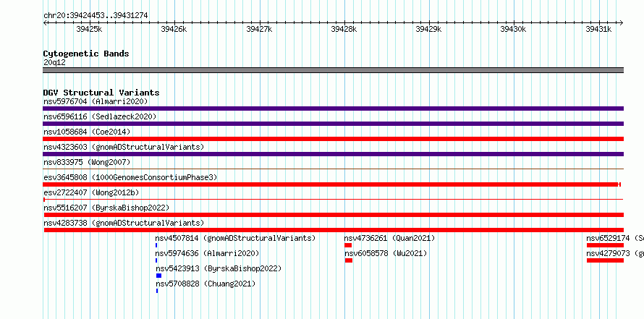Select the purple bar for nsv5976704
The width and height of the screenshot is (644, 319).
point(333,109)
